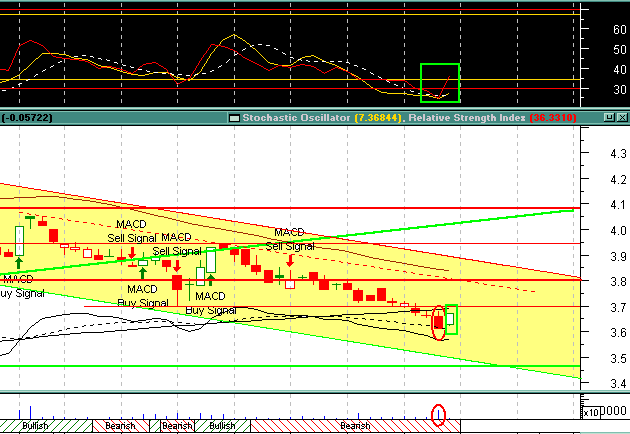Select the second Bullish expert ribbon segment
The height and width of the screenshot is (434, 630).
tap(222, 426)
